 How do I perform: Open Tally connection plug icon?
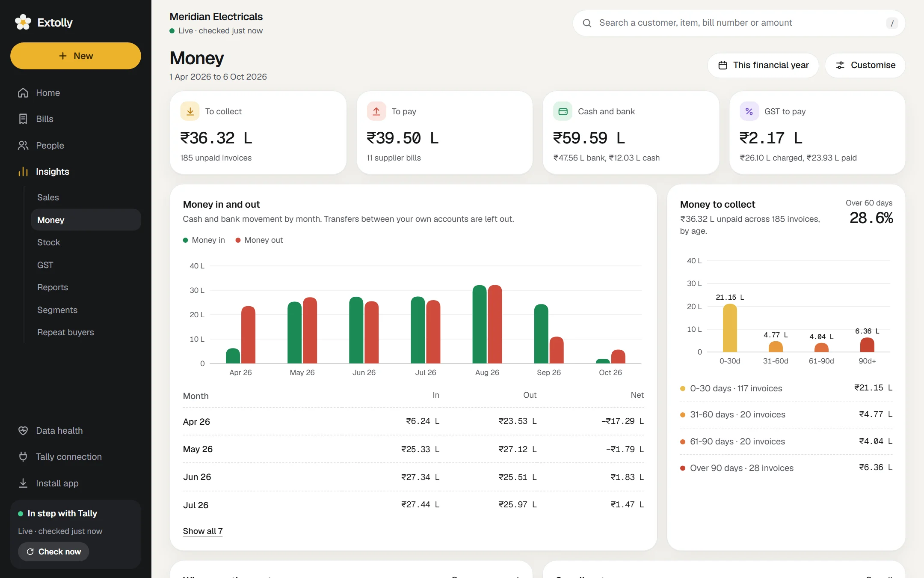23,457
